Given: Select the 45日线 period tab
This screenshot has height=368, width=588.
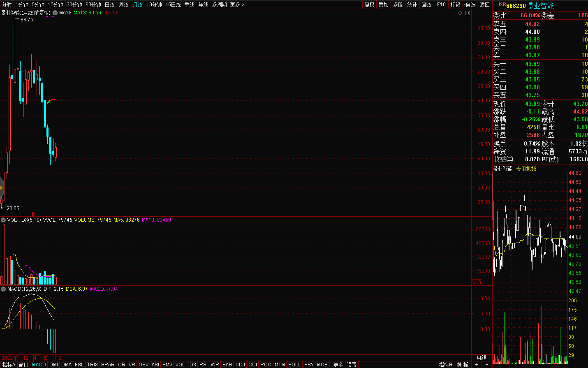Looking at the screenshot, I should [173, 5].
